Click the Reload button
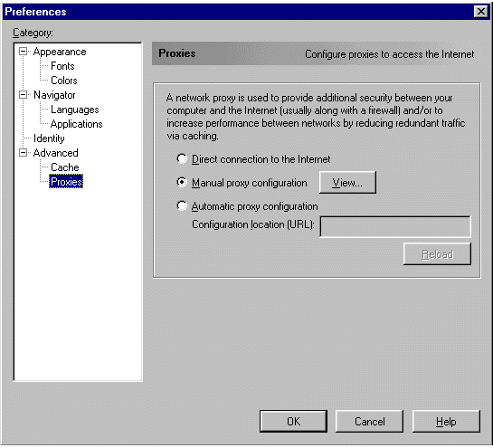 (437, 254)
